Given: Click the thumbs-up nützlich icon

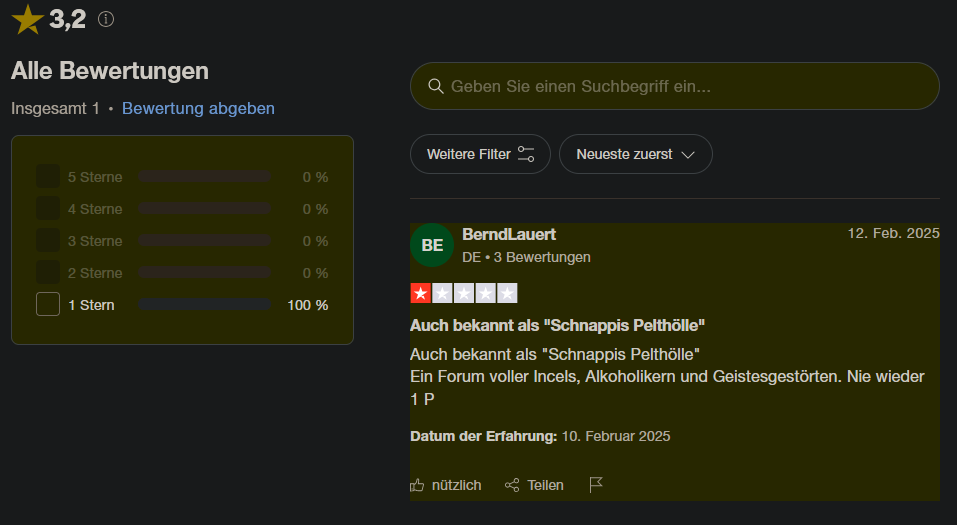Looking at the screenshot, I should (x=417, y=485).
